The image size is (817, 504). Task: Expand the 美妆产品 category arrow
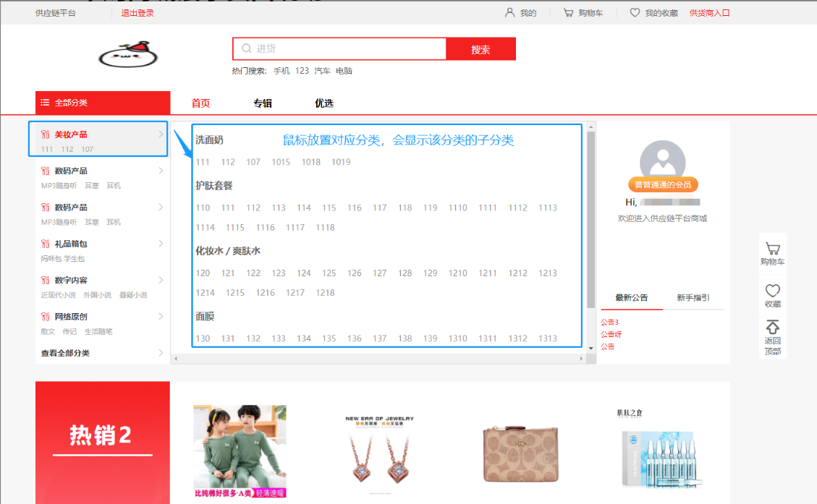click(161, 134)
